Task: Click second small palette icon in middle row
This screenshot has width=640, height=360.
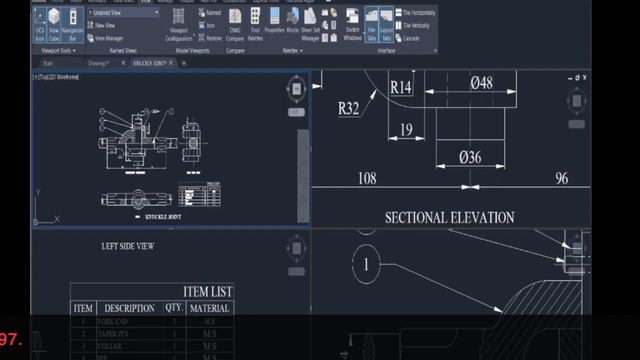Action: tap(334, 25)
